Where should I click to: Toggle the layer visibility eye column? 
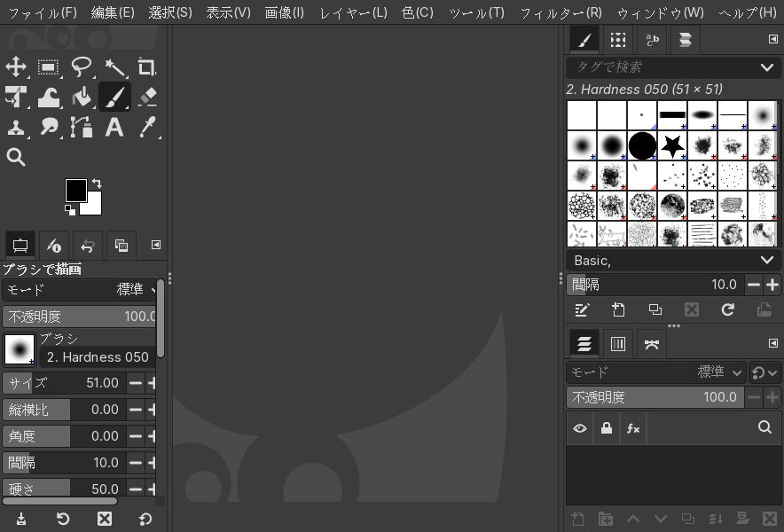click(580, 428)
